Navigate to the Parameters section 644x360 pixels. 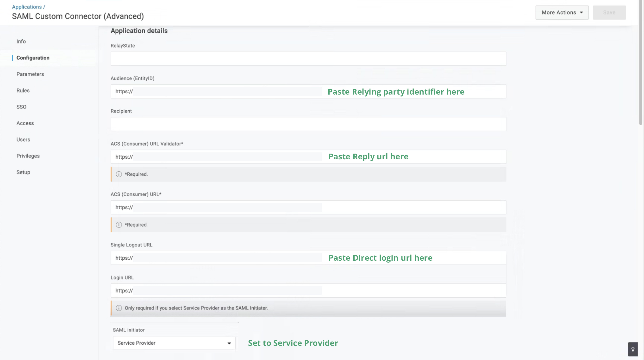coord(30,74)
